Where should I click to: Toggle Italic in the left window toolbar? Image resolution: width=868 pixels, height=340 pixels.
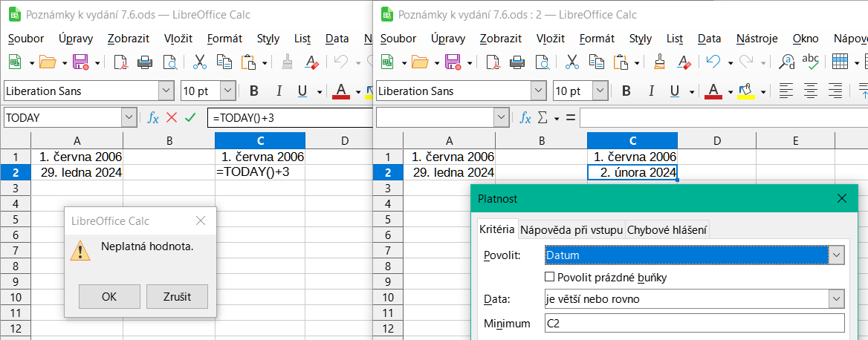[279, 91]
